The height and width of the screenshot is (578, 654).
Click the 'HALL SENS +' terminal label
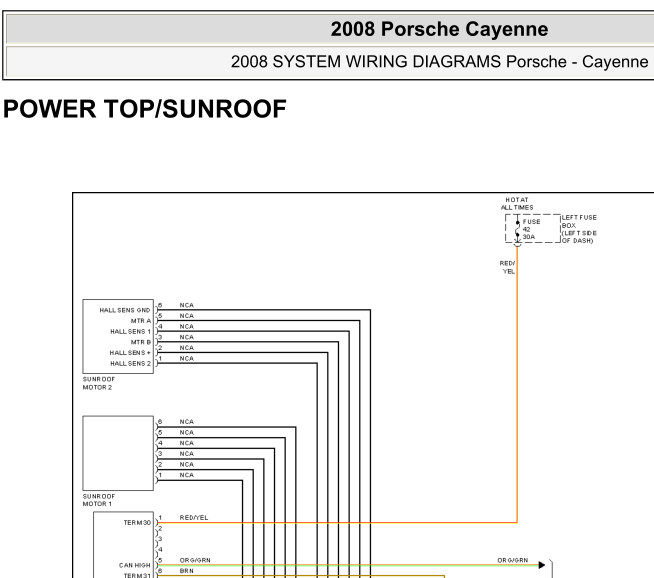pyautogui.click(x=130, y=353)
